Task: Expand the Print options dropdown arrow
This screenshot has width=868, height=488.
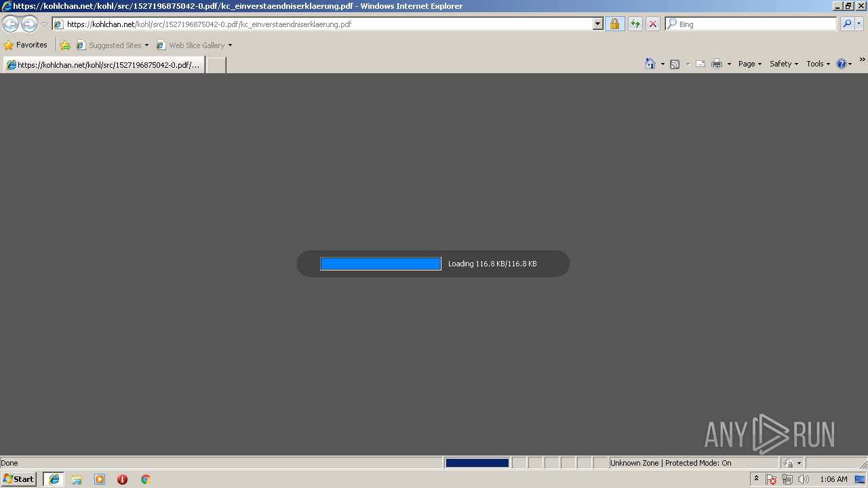Action: (x=729, y=64)
